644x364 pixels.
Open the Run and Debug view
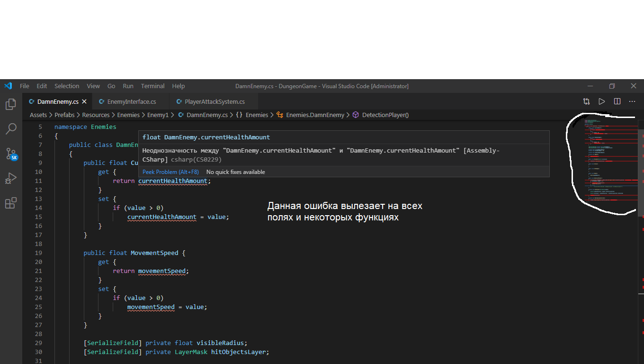11,178
